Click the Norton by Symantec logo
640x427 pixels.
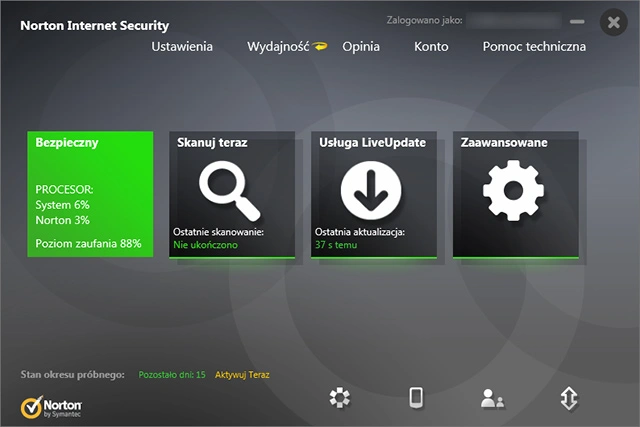tap(51, 407)
